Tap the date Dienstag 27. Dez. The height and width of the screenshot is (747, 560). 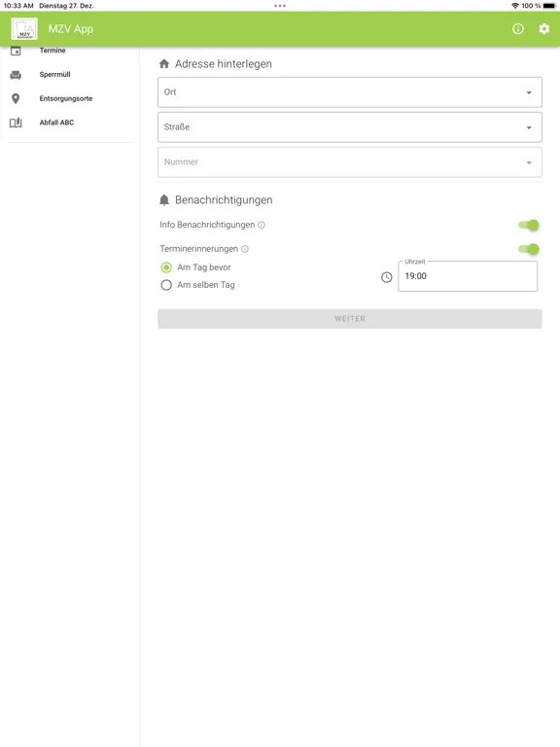click(66, 6)
